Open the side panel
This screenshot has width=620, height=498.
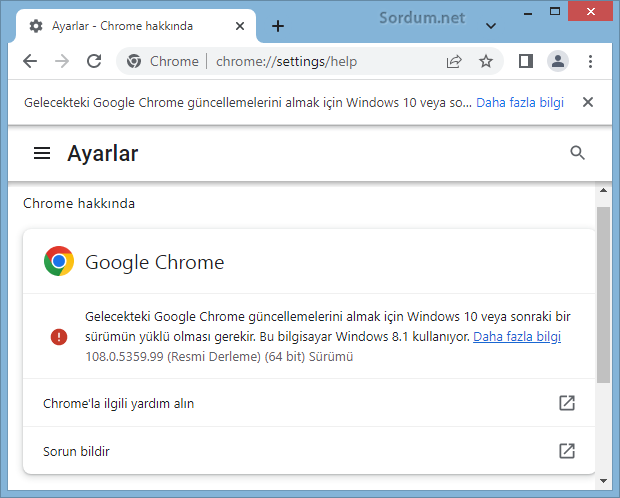coord(525,61)
